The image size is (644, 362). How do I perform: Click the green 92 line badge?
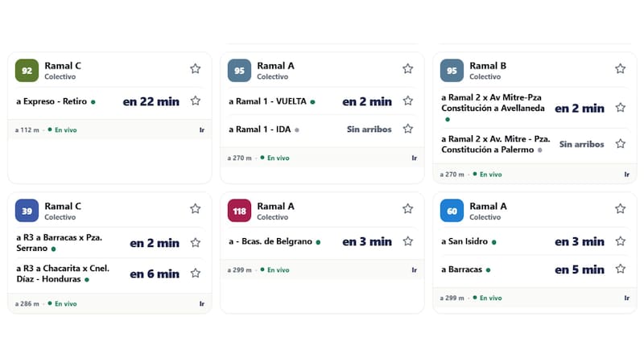27,71
